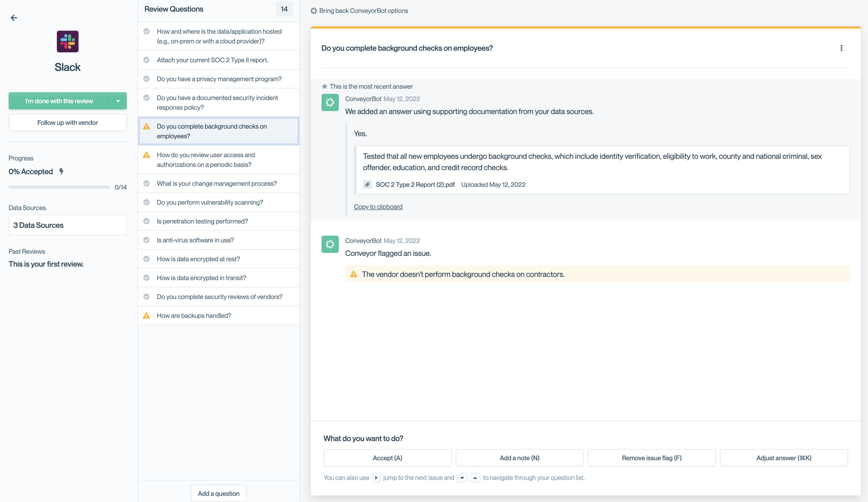This screenshot has height=502, width=868.
Task: Toggle check circle for anti-virus software question
Action: (146, 240)
